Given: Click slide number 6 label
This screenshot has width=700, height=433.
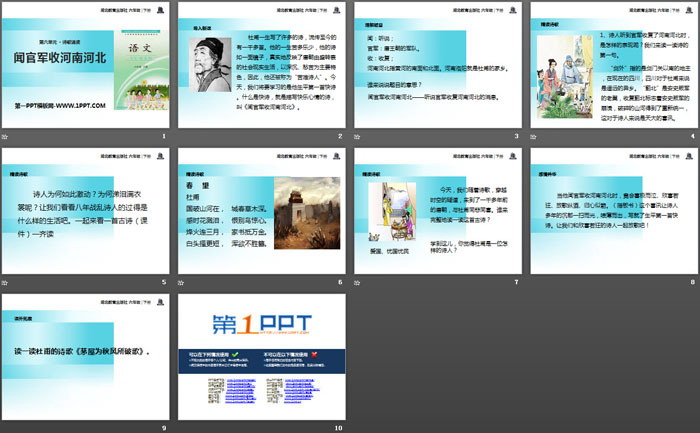Looking at the screenshot, I should (x=340, y=282).
